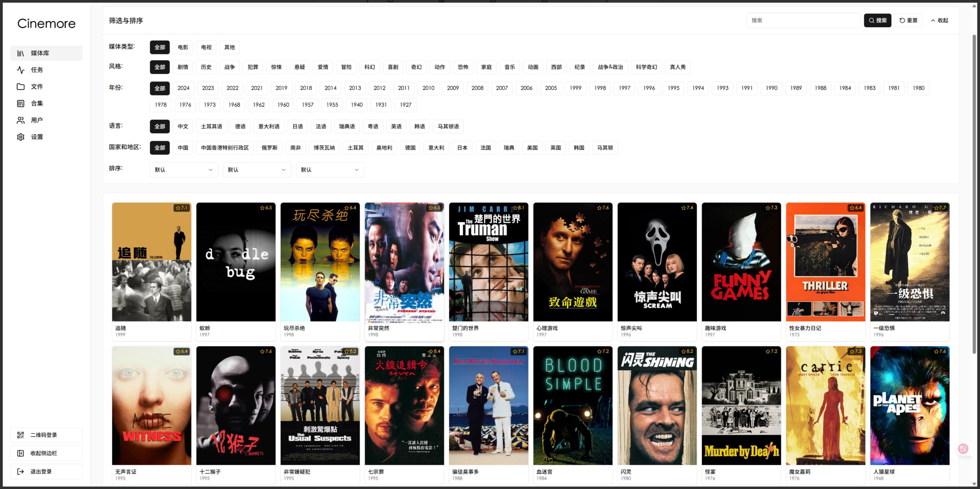Open 设置 gear icon in sidebar
Image resolution: width=980 pixels, height=489 pixels.
(21, 137)
